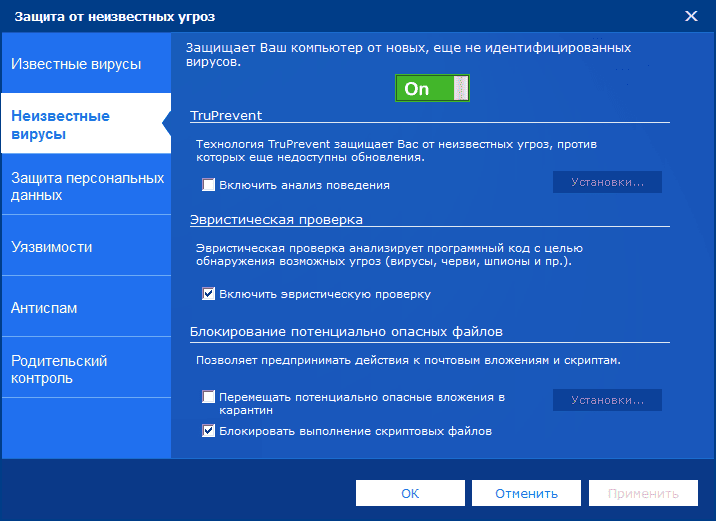
Task: Click the grip handle on the On switch
Action: (x=460, y=88)
